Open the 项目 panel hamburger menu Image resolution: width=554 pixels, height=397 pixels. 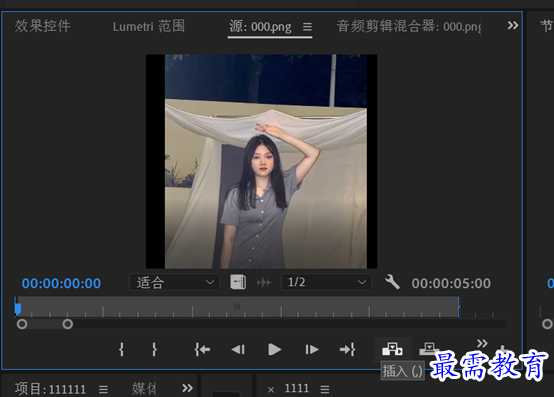pos(103,390)
